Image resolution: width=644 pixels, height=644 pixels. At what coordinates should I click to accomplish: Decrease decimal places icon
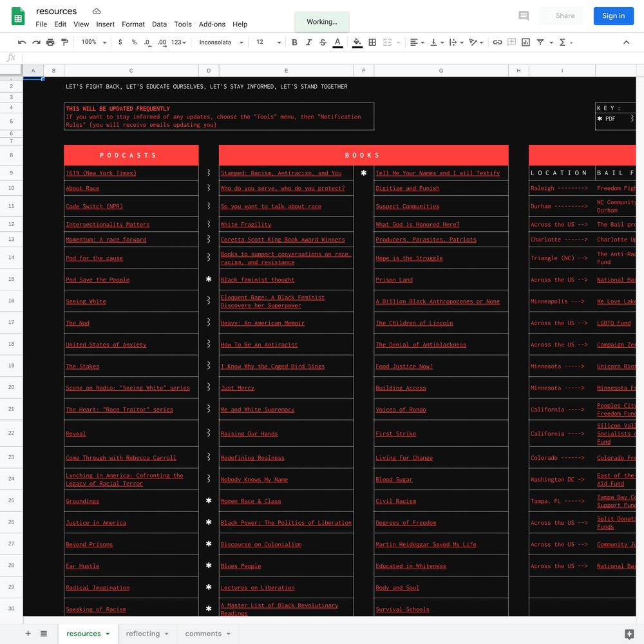click(147, 43)
